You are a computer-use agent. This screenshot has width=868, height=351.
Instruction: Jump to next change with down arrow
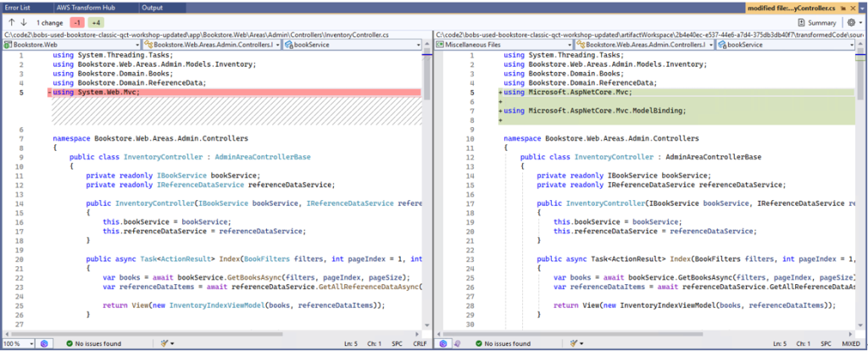[24, 23]
